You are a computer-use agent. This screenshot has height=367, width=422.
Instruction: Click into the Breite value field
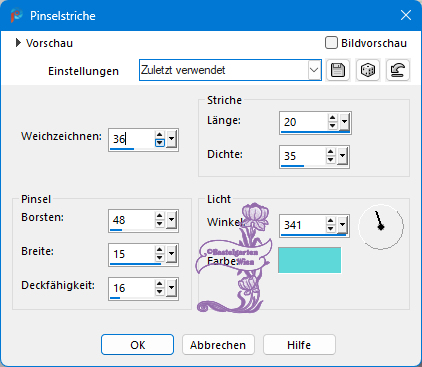pyautogui.click(x=132, y=254)
